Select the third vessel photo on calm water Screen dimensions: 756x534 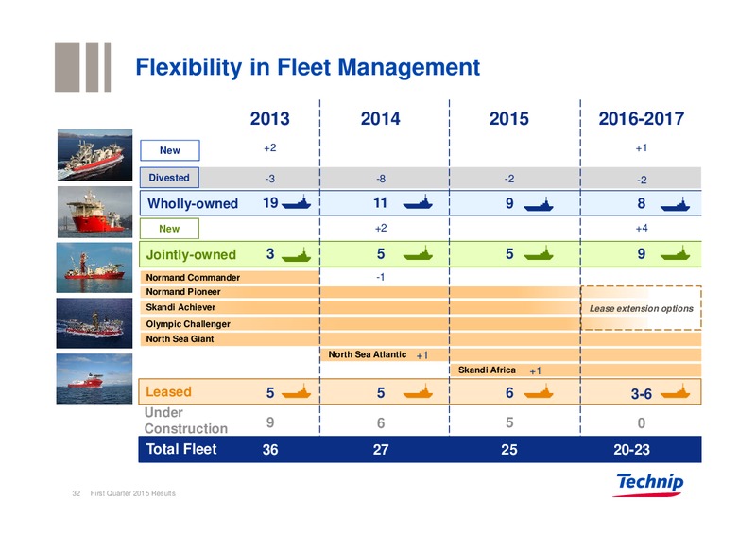coord(94,267)
